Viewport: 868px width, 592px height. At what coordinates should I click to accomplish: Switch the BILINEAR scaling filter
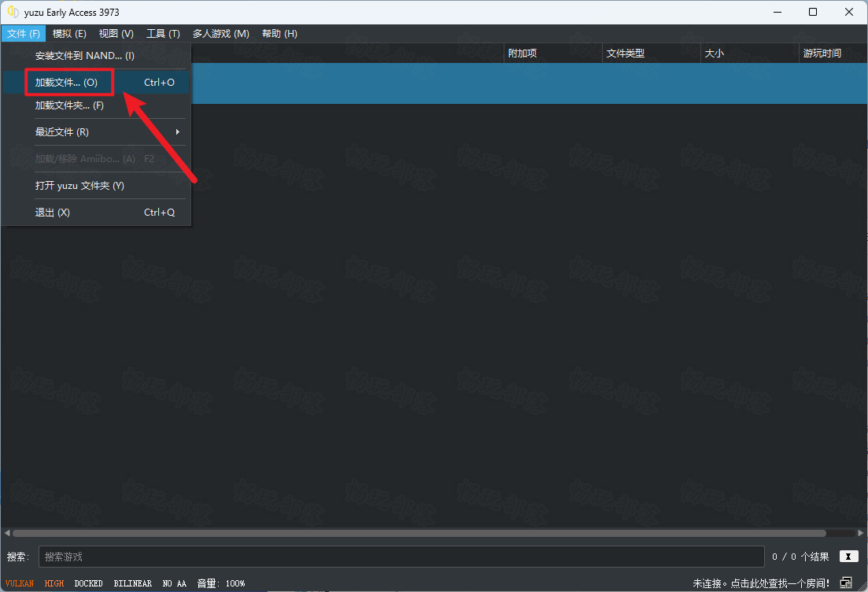click(133, 583)
